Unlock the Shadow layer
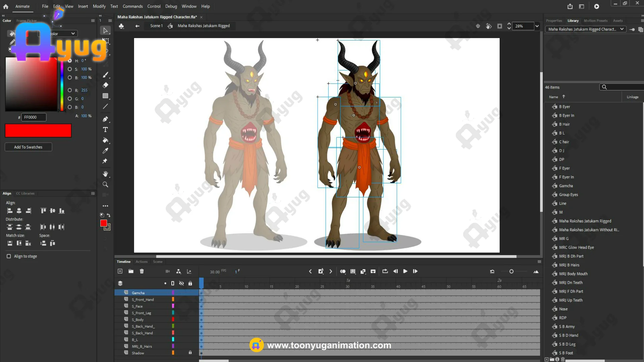This screenshot has height=362, width=644. [190, 353]
